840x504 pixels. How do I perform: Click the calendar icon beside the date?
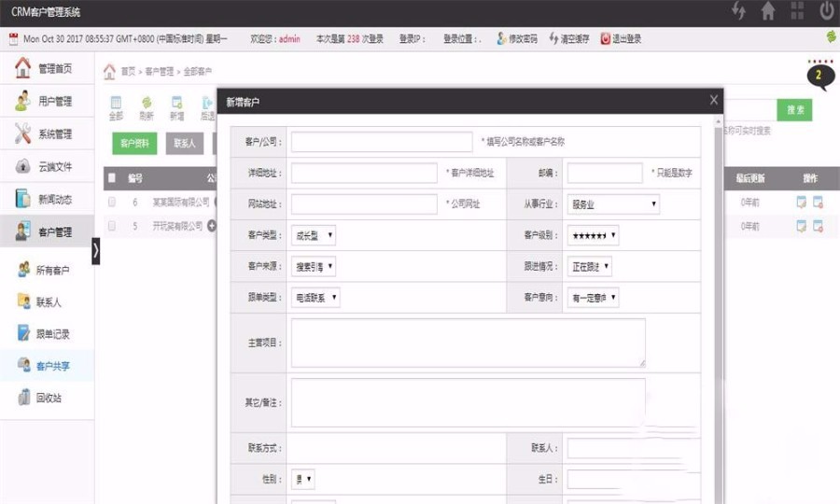[x=13, y=39]
